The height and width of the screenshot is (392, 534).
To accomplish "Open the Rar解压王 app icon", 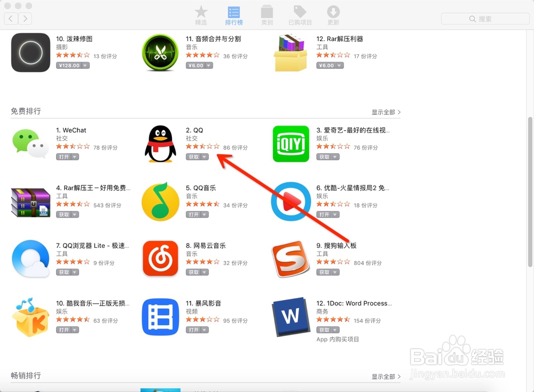I will click(x=30, y=202).
